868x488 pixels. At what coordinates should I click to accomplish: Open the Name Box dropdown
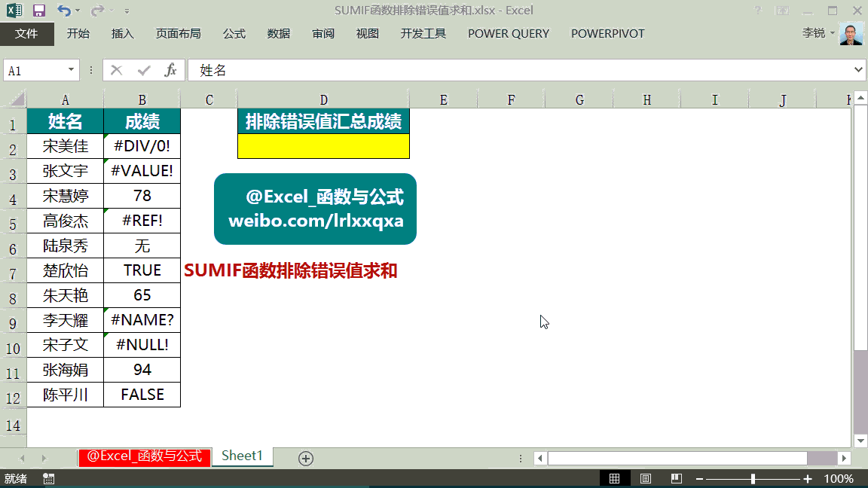click(71, 69)
